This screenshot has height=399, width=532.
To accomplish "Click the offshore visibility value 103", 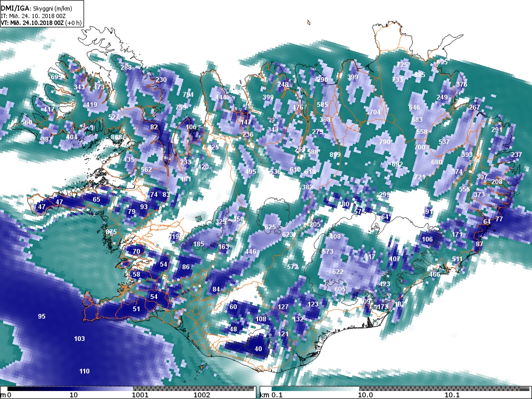I will (x=79, y=338).
